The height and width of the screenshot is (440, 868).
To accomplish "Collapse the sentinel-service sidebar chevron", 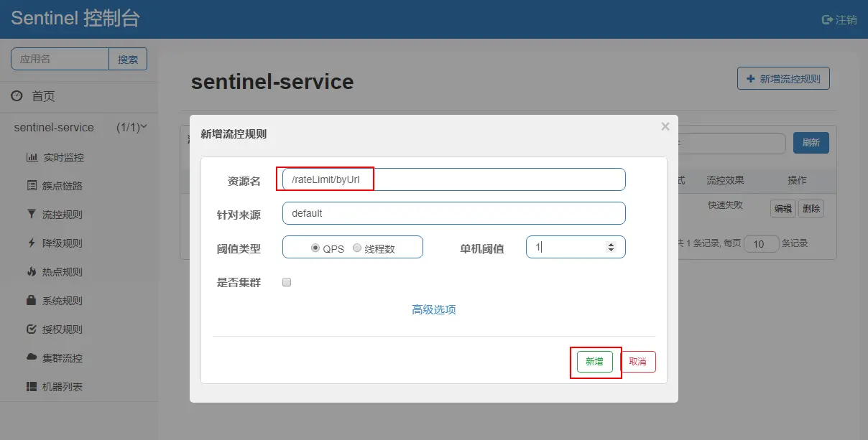I will [144, 127].
